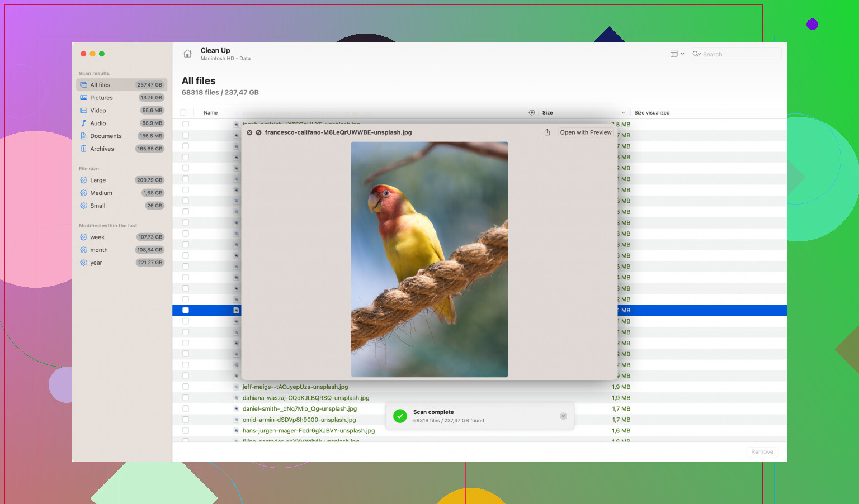Close the image preview popup
The image size is (859, 504).
point(249,132)
